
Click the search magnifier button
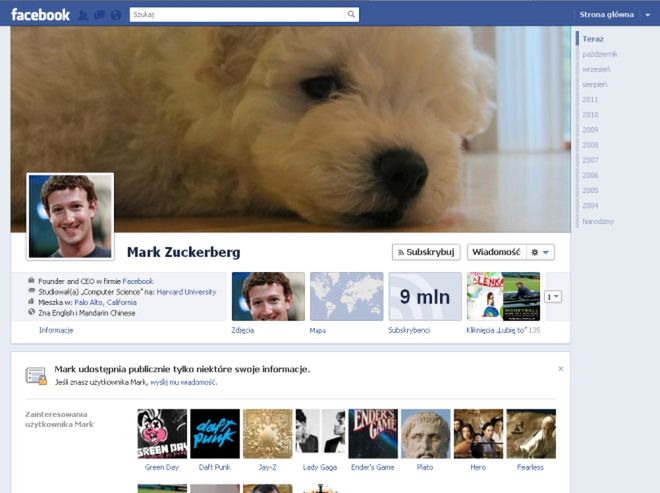click(351, 15)
